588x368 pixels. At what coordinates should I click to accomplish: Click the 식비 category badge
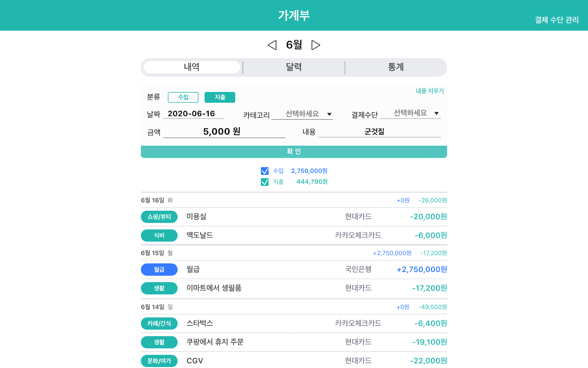point(159,236)
